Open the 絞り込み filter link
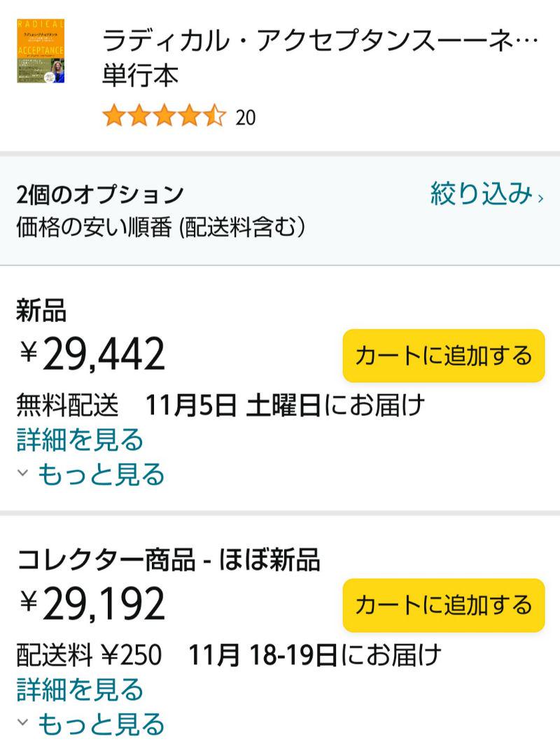This screenshot has height=756, width=560. [482, 193]
